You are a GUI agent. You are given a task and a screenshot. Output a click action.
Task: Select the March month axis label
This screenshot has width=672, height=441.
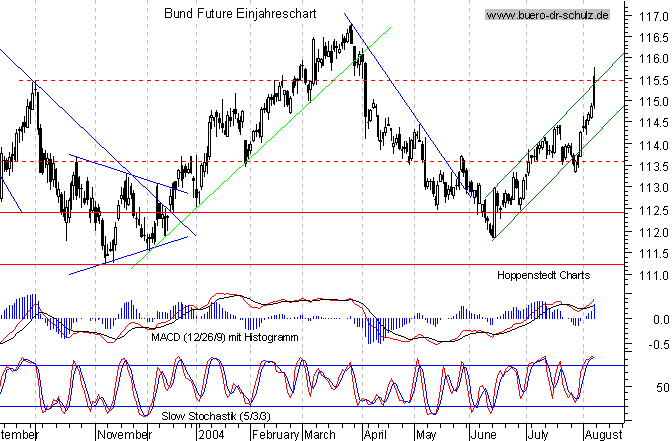pyautogui.click(x=319, y=435)
